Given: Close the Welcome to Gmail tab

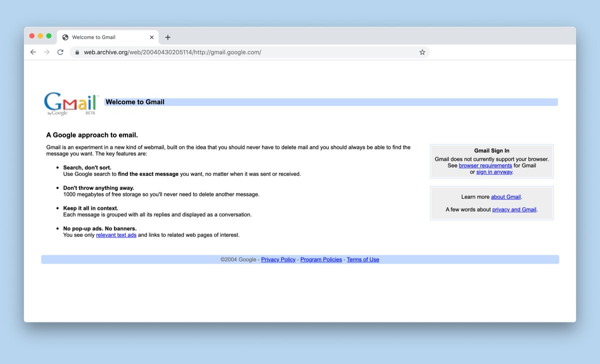Looking at the screenshot, I should point(151,37).
